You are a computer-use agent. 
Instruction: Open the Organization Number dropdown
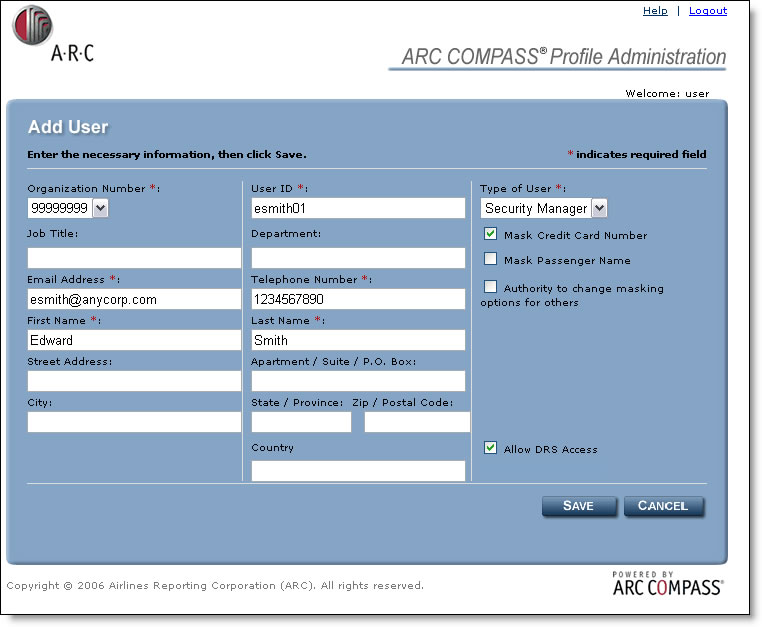100,208
